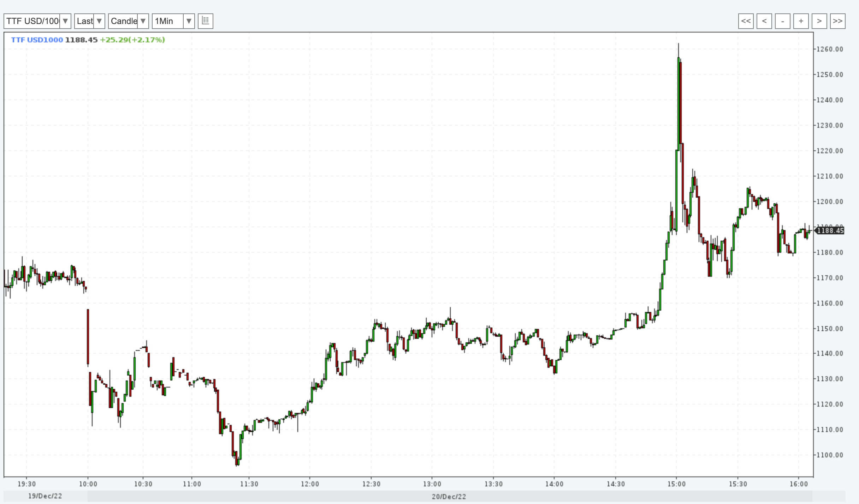Screen dimensions: 859x504
Task: Expand the 1Min interval dropdown arrow
Action: (x=189, y=21)
